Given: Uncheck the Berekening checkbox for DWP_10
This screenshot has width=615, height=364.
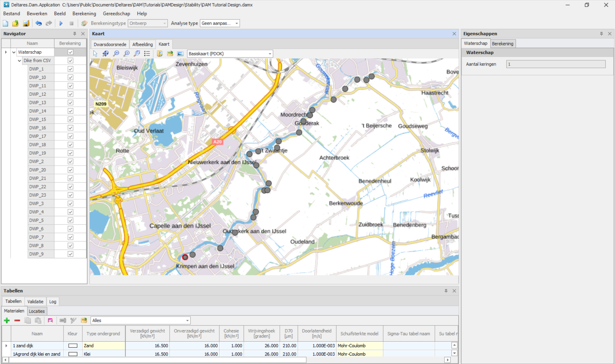Looking at the screenshot, I should 71,77.
